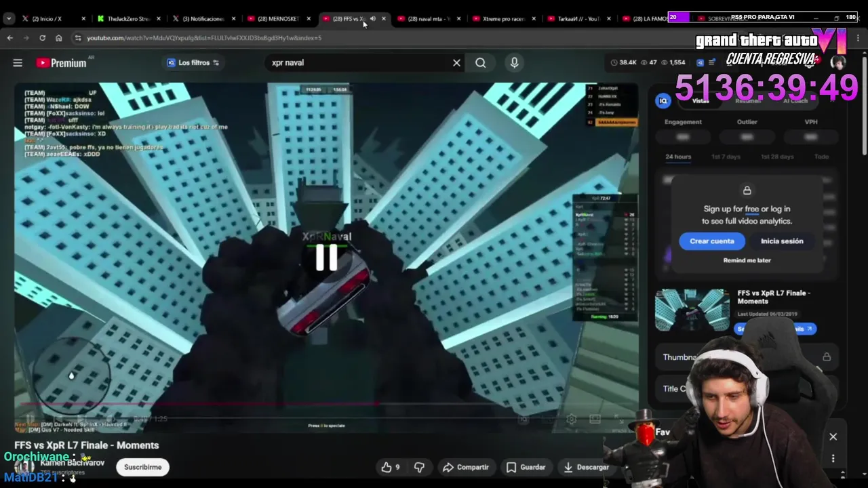Seek on the video progress bar
Screen dimensions: 868x488
tap(325, 404)
